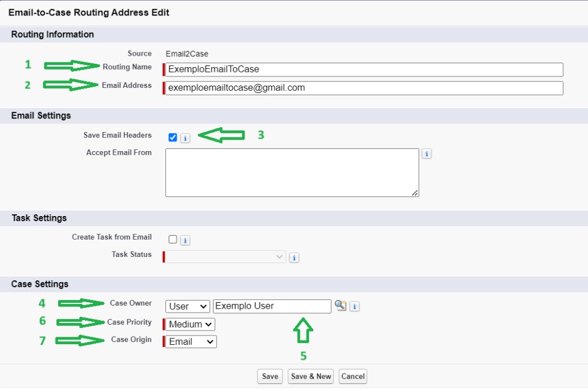Open the Task Status dropdown

(x=225, y=257)
